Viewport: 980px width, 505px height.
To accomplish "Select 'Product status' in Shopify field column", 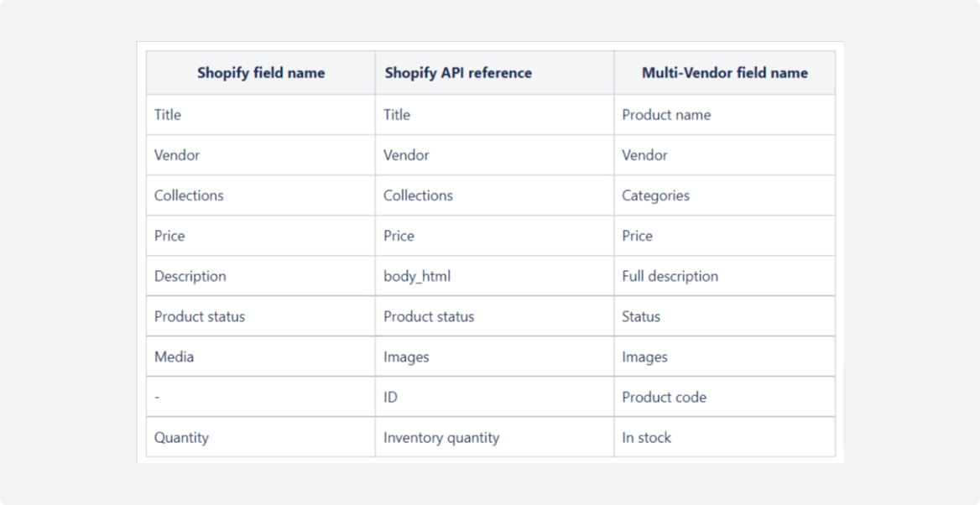I will (x=200, y=316).
